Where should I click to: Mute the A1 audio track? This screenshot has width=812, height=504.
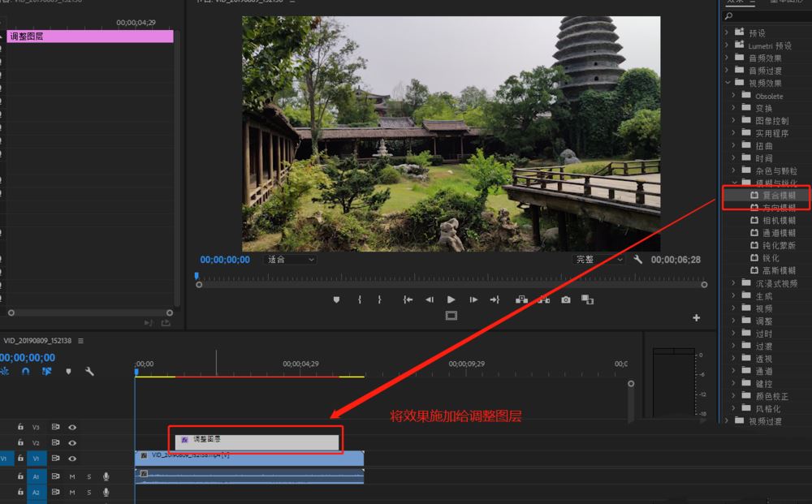coord(72,476)
